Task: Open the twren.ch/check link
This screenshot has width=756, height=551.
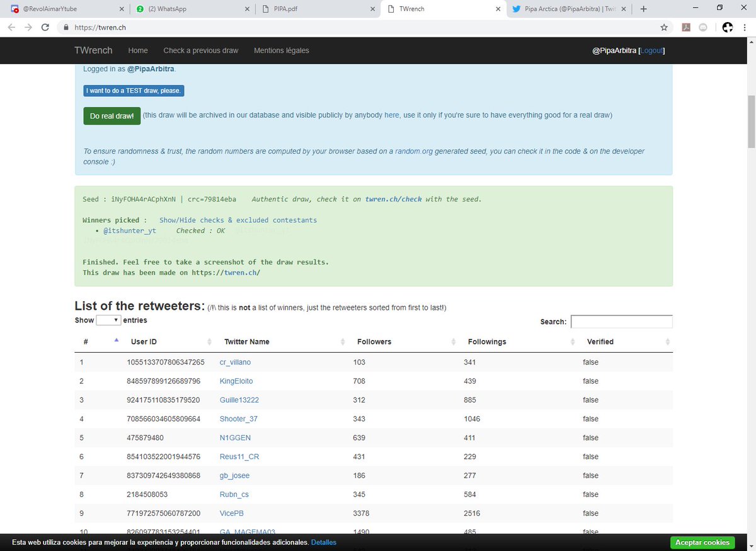Action: [x=394, y=199]
